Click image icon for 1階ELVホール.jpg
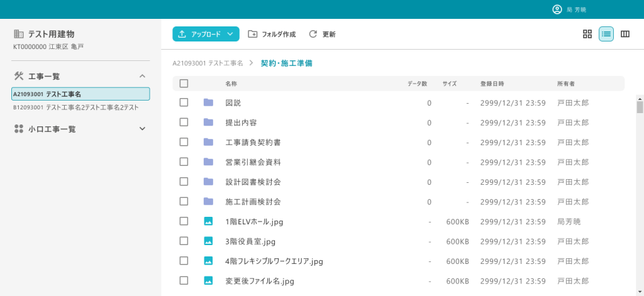The height and width of the screenshot is (296, 644). click(x=208, y=221)
